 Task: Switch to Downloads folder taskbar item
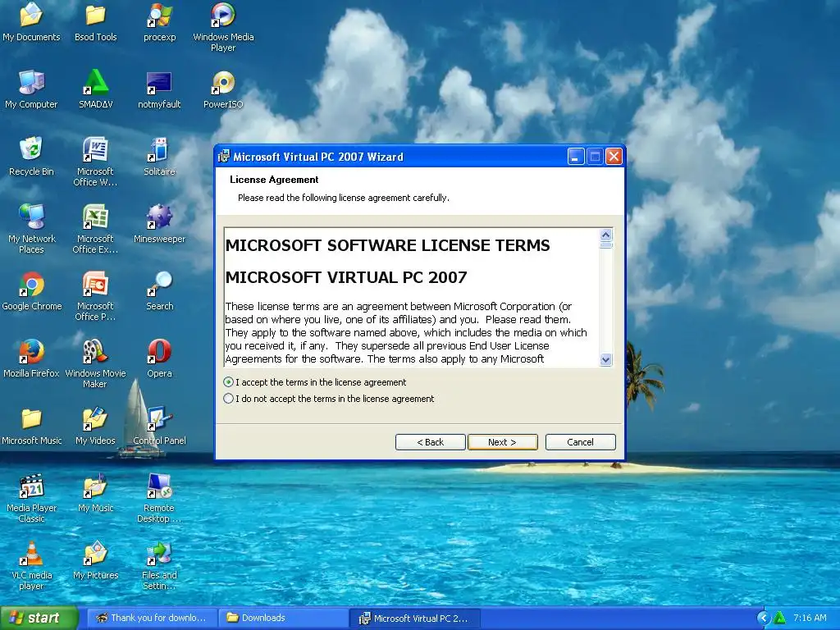[283, 619]
